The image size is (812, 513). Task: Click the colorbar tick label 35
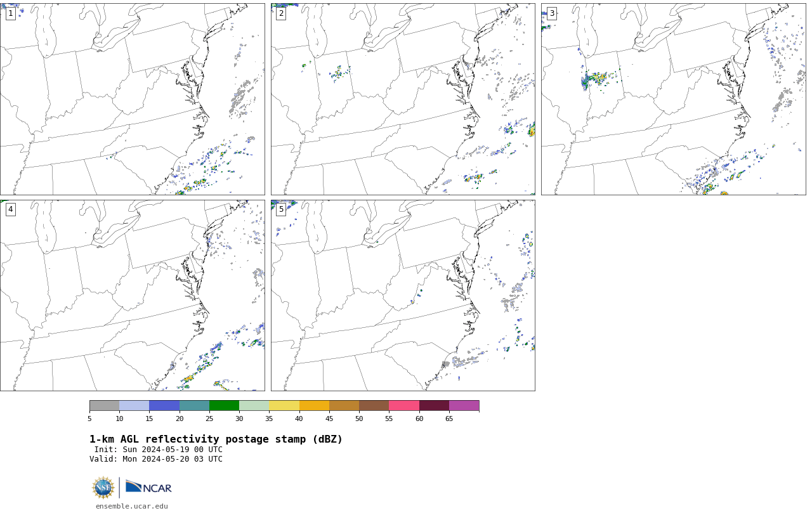click(269, 419)
